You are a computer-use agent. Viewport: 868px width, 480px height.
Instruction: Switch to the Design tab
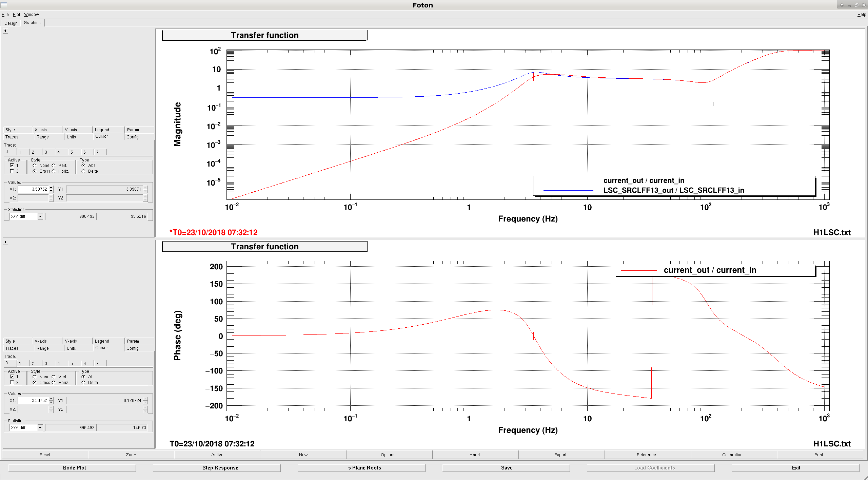(x=11, y=23)
